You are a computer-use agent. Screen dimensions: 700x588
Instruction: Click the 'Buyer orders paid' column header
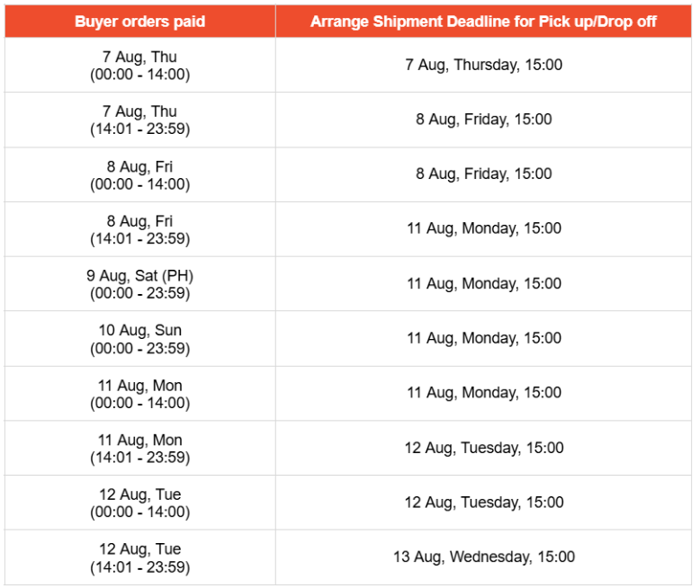pos(139,22)
